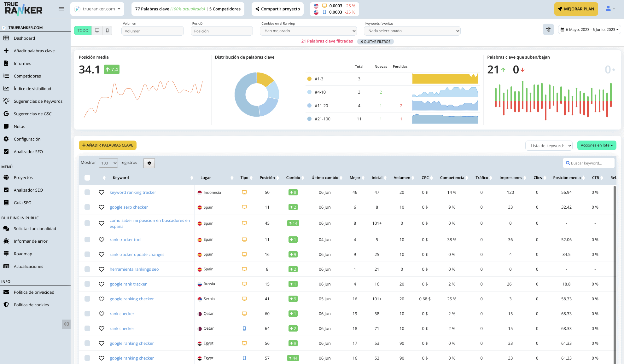Click the Roadmap signpost icon
Image resolution: width=624 pixels, height=364 pixels.
click(6, 254)
